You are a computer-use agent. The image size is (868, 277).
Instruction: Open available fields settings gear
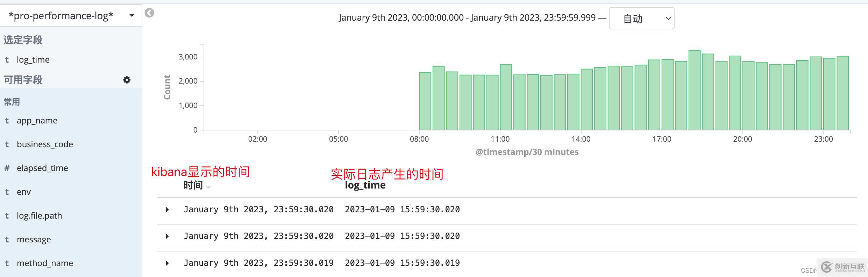127,80
